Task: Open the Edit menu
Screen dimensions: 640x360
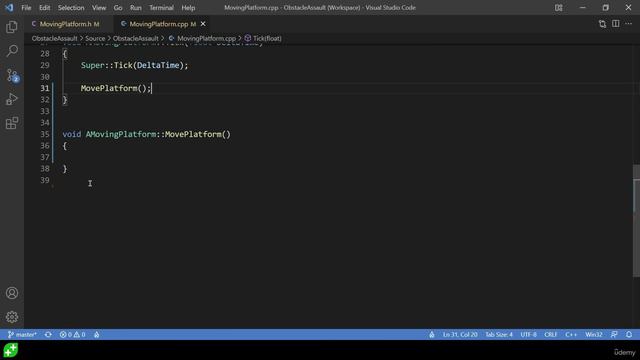Action: click(44, 8)
